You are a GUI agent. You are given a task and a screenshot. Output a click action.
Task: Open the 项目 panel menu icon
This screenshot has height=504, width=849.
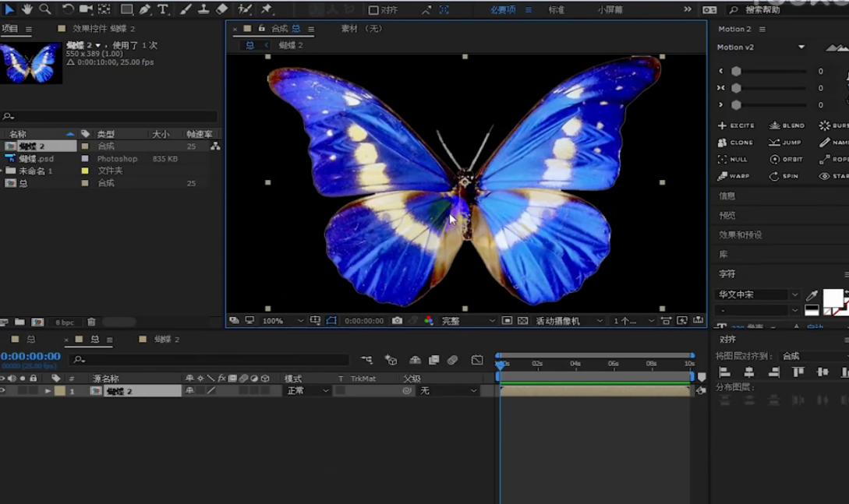[x=29, y=29]
